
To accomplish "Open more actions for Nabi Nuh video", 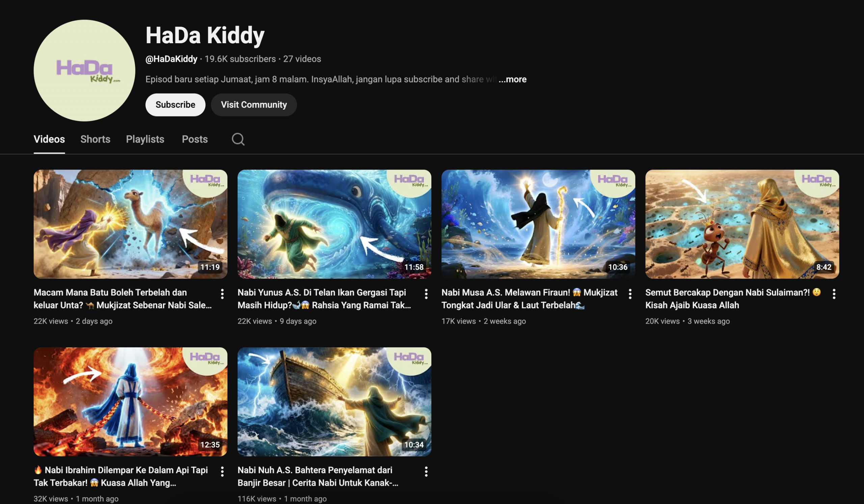I will 426,472.
